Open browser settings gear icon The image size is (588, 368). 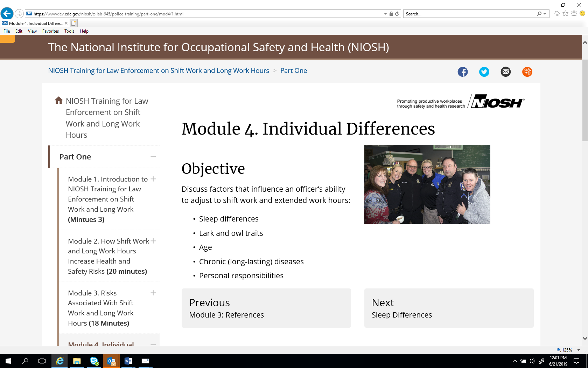click(x=574, y=14)
